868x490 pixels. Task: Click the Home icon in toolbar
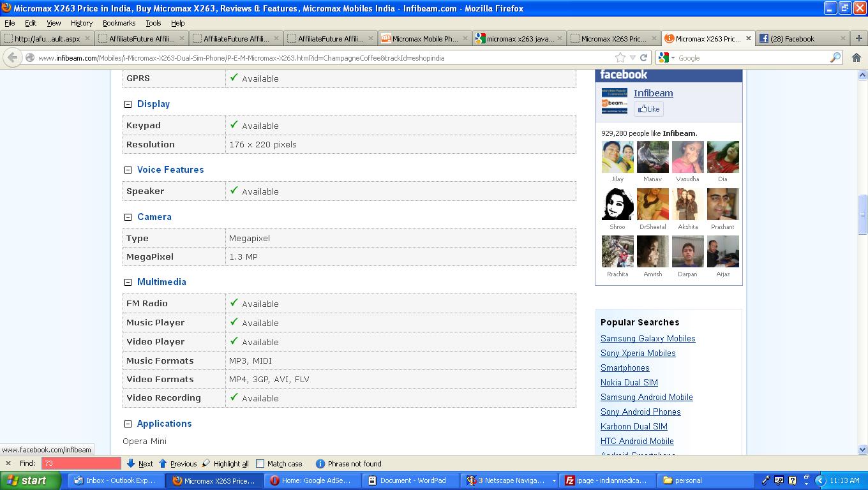click(x=857, y=57)
